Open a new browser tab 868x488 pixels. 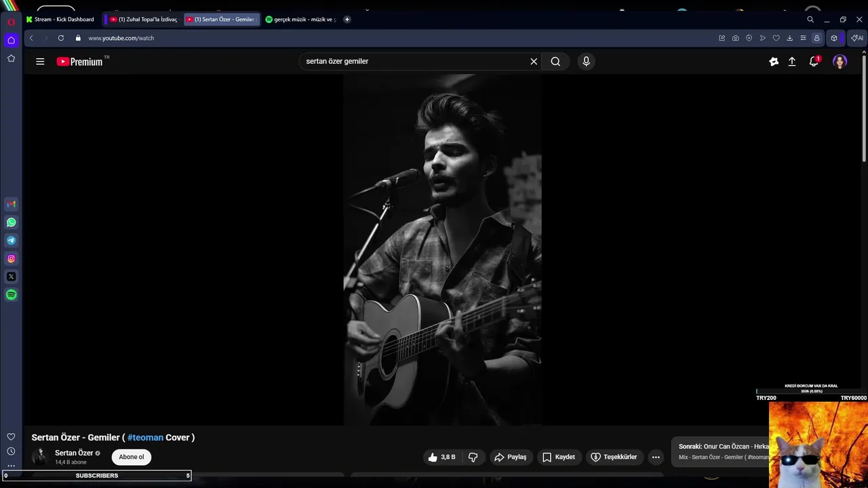pos(347,20)
